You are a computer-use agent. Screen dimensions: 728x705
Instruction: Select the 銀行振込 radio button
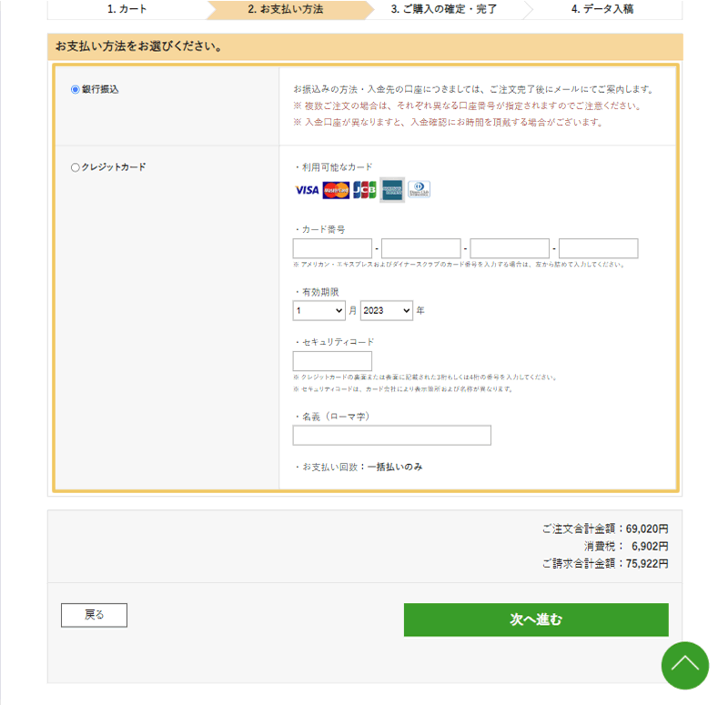(x=76, y=89)
